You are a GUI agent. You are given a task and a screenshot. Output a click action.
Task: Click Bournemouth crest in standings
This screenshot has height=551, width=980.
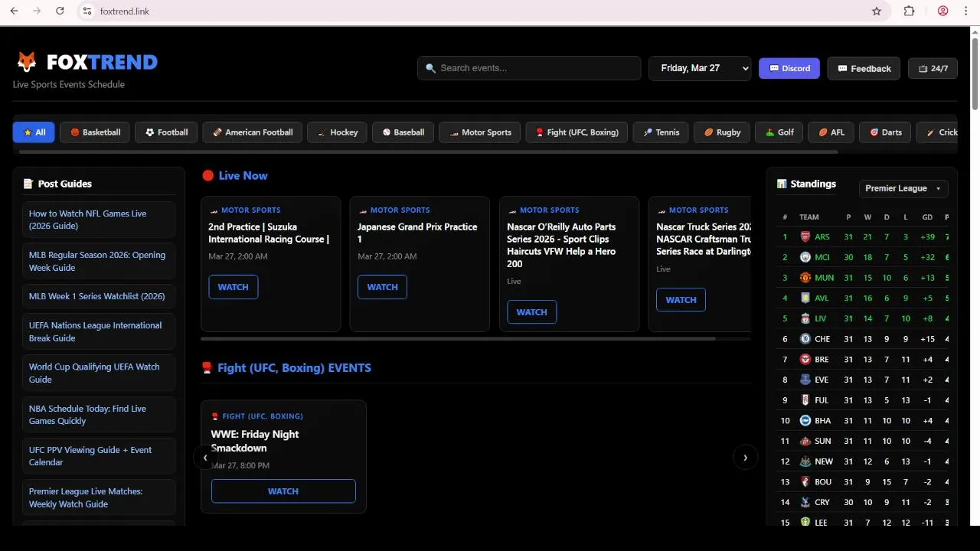[805, 482]
